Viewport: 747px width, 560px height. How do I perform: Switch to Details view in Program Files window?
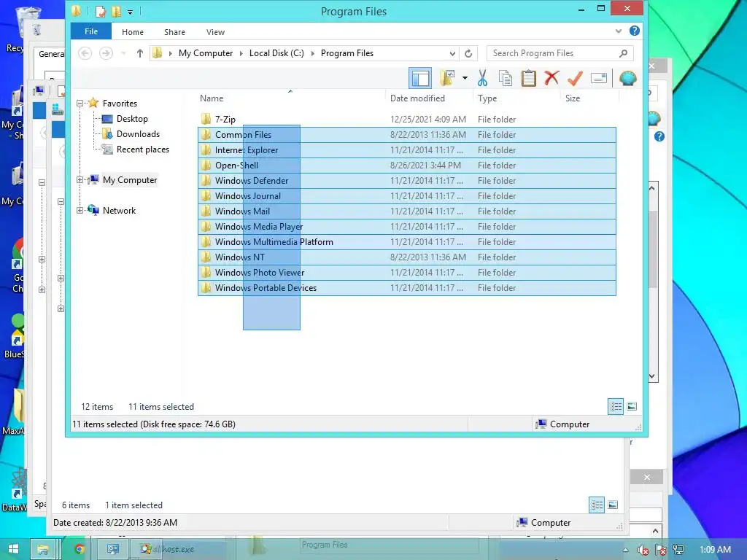click(616, 406)
